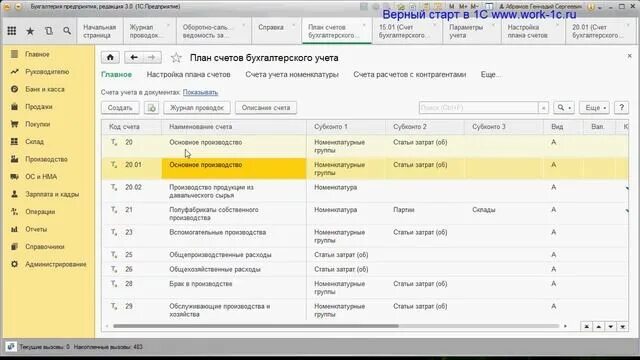Click the Производство factory icon
The width and height of the screenshot is (640, 360).
coord(14,159)
